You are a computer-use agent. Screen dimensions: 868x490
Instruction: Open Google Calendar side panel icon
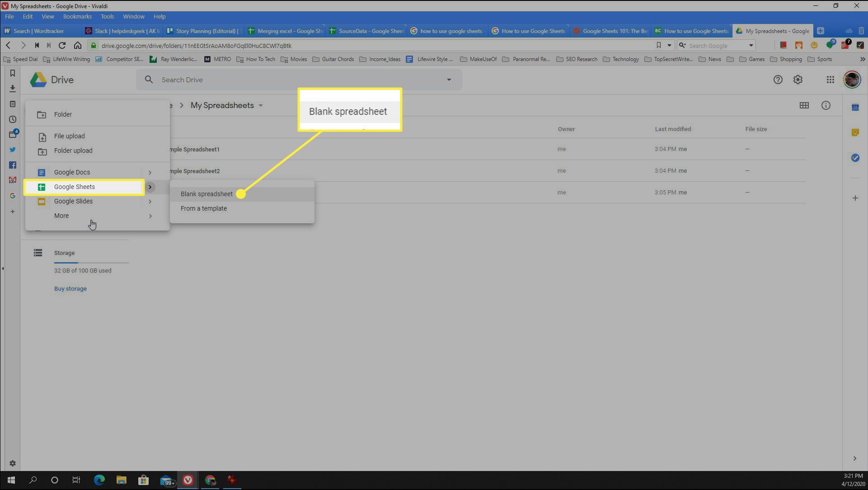pyautogui.click(x=855, y=108)
